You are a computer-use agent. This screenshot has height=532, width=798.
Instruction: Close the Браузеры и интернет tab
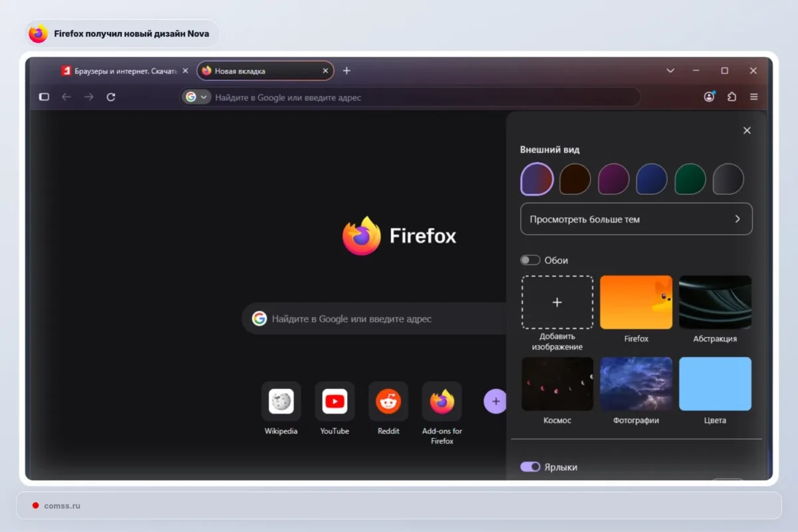(x=185, y=70)
